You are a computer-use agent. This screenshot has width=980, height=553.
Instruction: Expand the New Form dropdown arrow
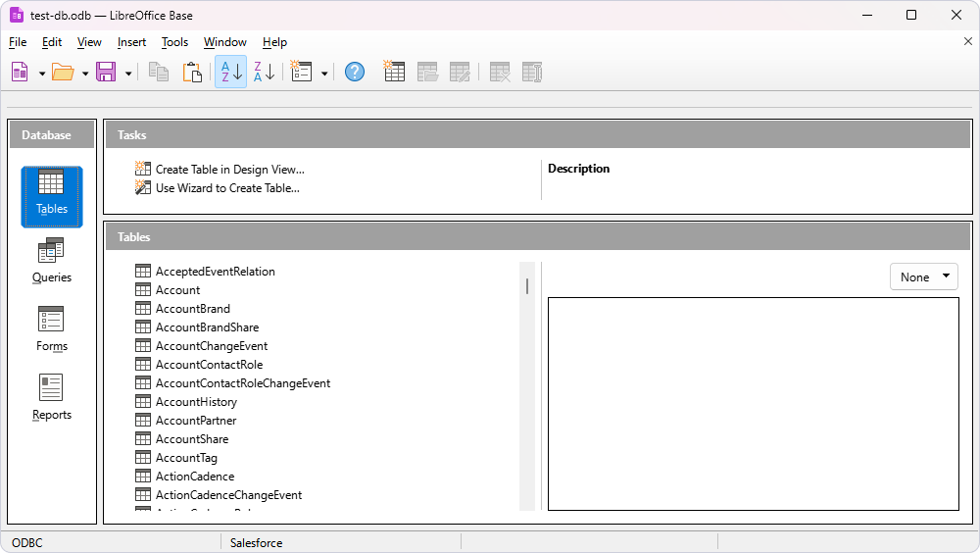(323, 74)
